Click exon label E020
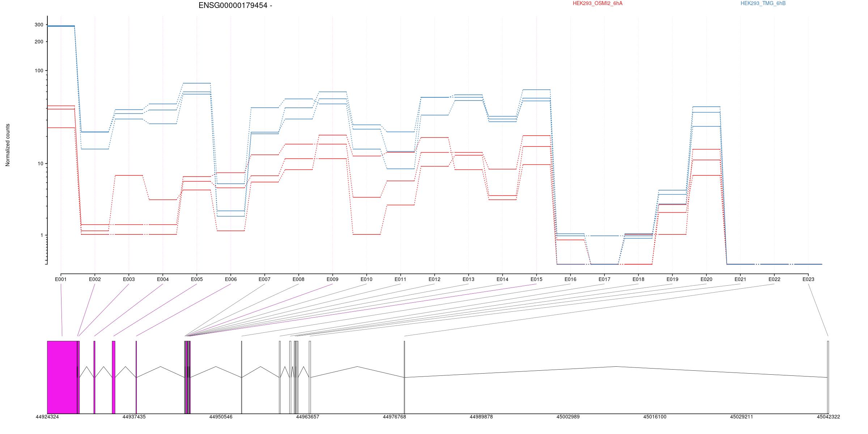This screenshot has height=434, width=868. pos(706,279)
